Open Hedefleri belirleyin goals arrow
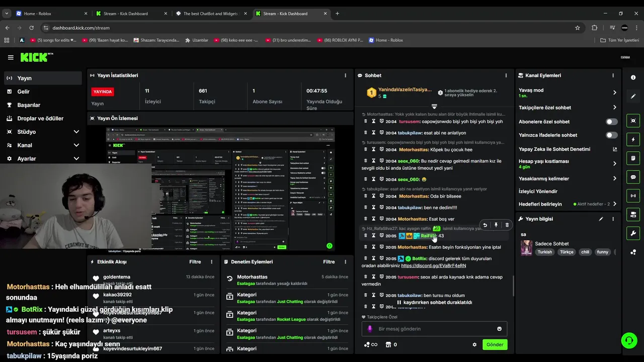644x362 pixels. click(614, 204)
